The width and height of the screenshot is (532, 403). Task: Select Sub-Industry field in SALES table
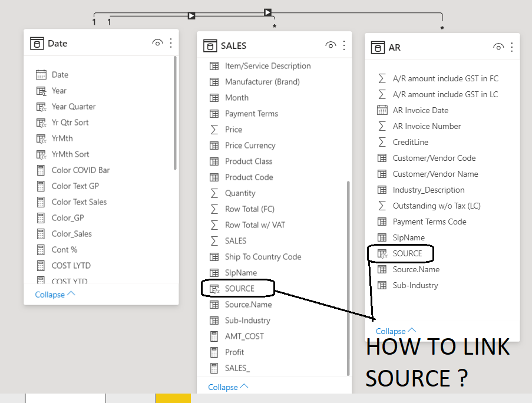point(247,321)
